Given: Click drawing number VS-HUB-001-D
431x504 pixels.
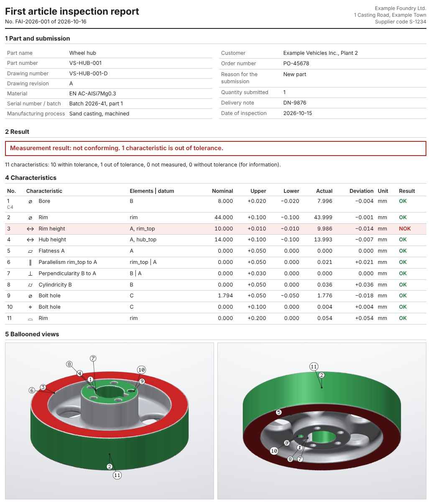Looking at the screenshot, I should click(88, 74).
